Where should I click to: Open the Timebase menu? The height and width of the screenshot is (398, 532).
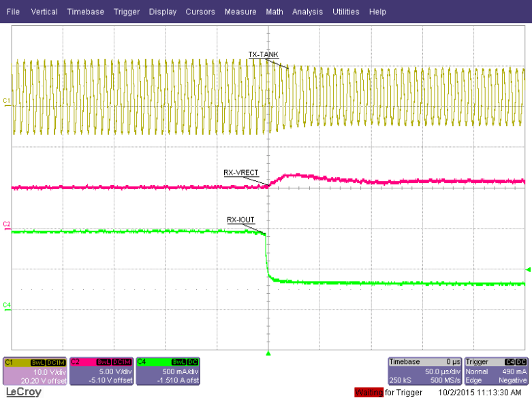[86, 12]
